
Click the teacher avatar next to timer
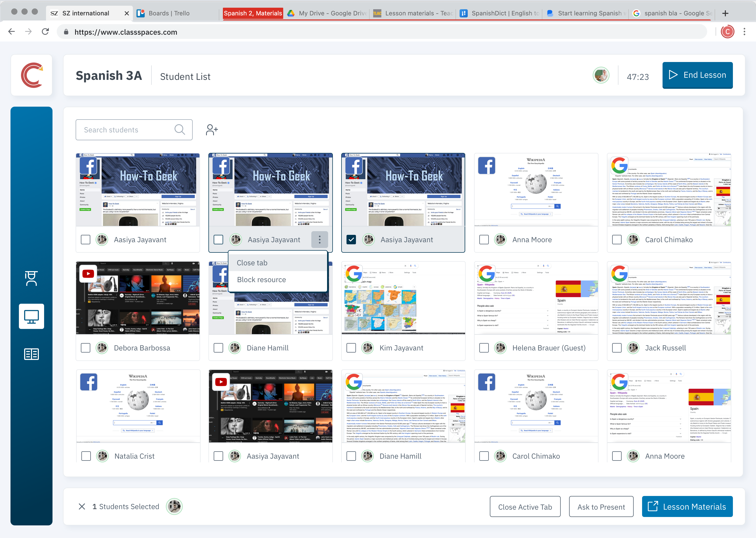click(x=601, y=76)
